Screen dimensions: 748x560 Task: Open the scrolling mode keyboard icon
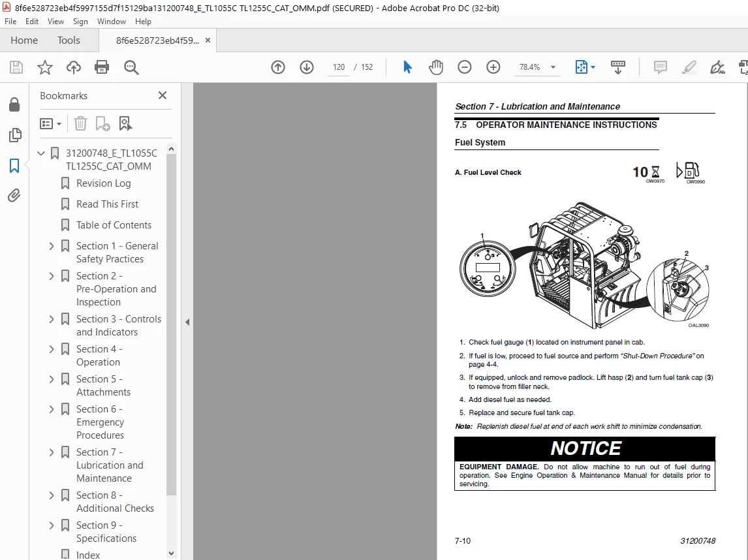(x=617, y=67)
